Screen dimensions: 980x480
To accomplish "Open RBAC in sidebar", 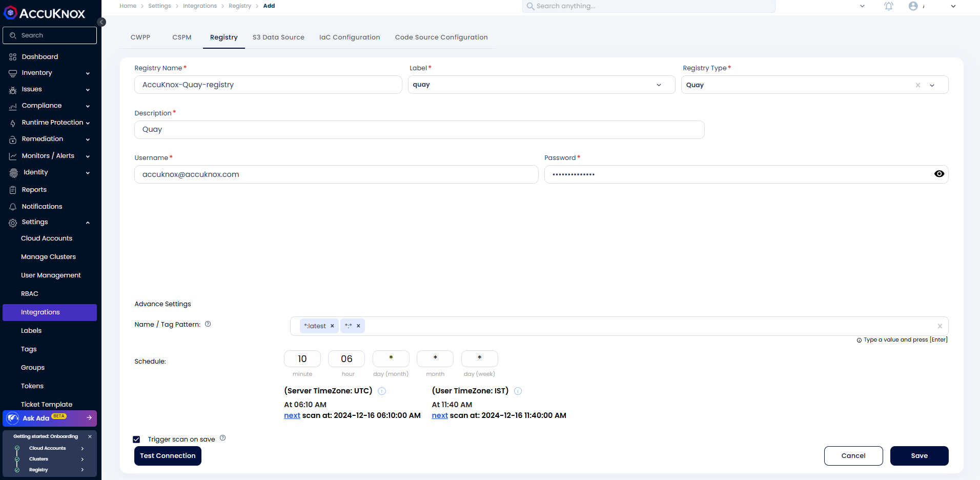I will click(30, 294).
